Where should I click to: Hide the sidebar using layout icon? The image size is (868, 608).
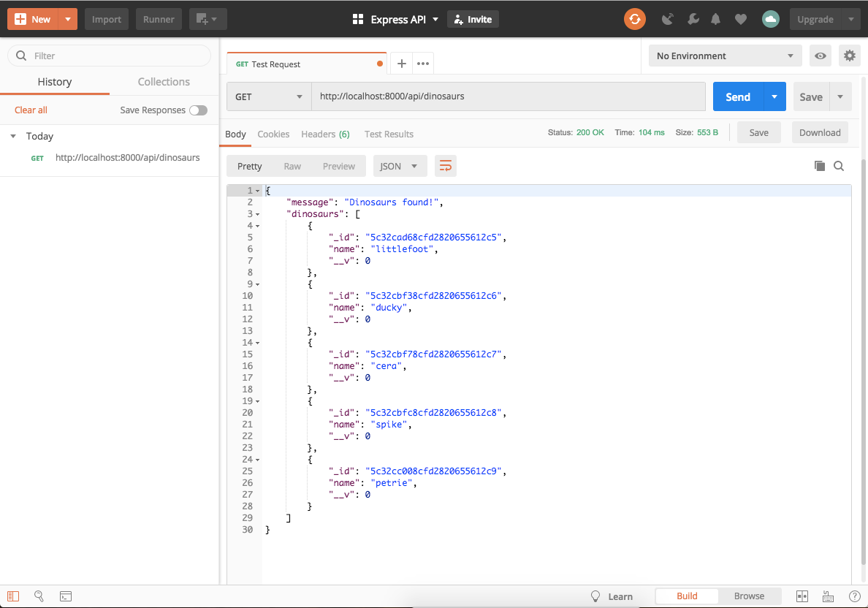pyautogui.click(x=13, y=596)
